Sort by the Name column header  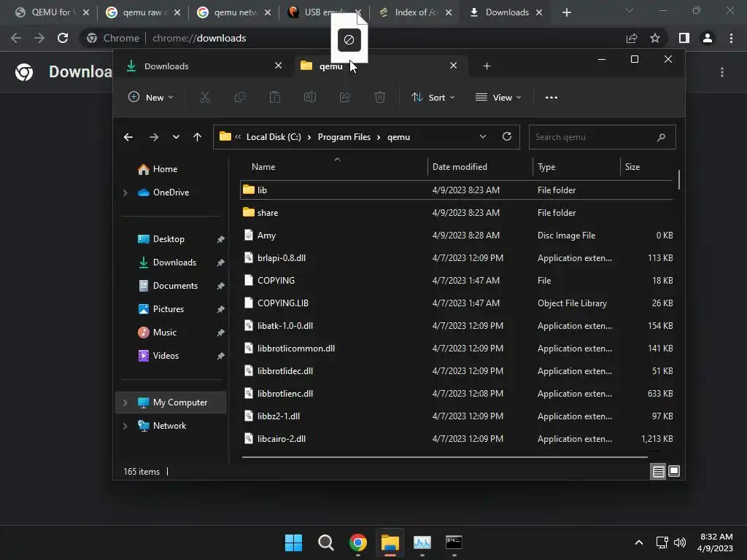click(334, 167)
